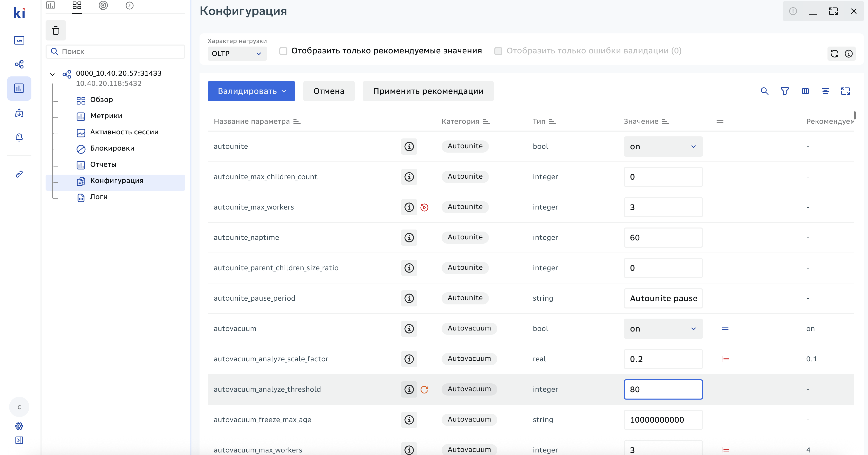Select Конфигурация in the tree
The width and height of the screenshot is (868, 455).
tap(115, 182)
